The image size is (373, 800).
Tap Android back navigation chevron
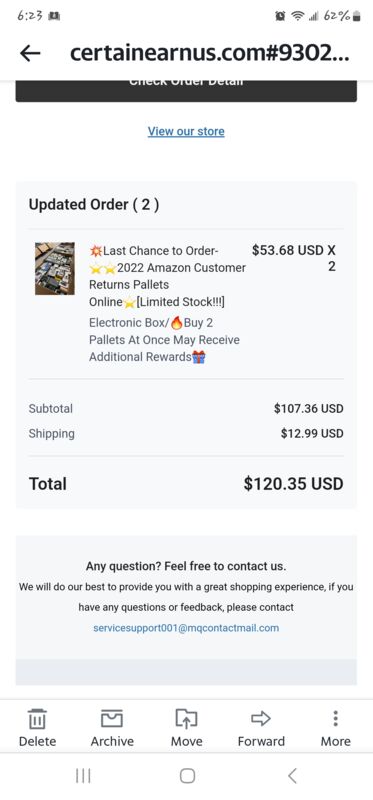point(292,776)
